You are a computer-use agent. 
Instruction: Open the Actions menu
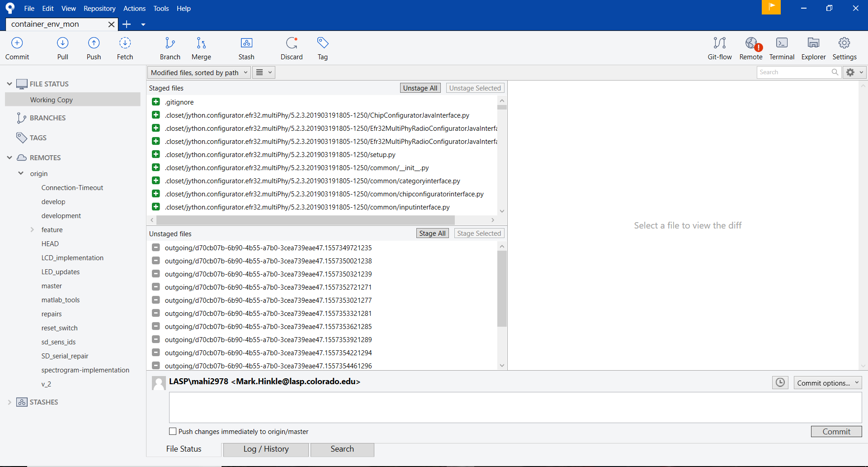134,8
